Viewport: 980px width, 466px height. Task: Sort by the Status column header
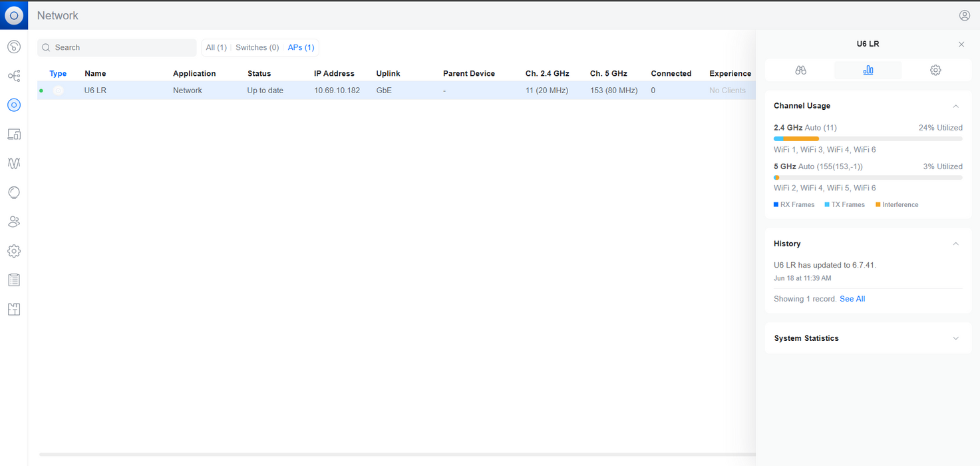[x=259, y=74]
